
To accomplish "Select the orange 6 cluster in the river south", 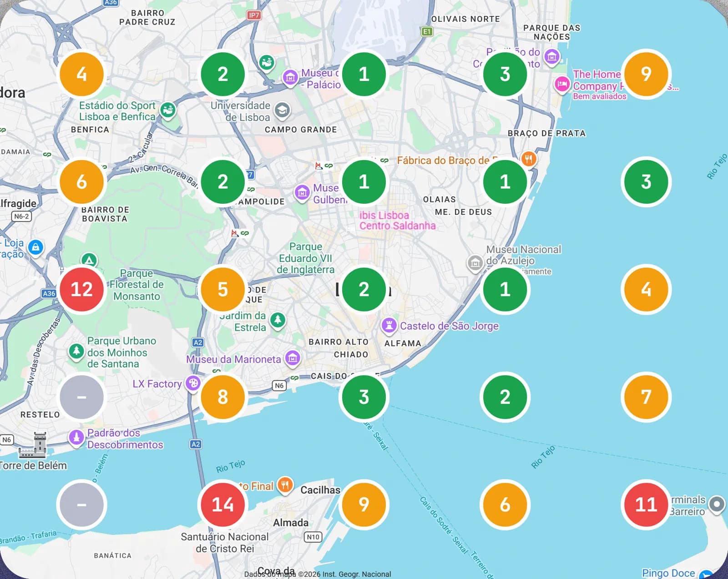I will pos(505,504).
